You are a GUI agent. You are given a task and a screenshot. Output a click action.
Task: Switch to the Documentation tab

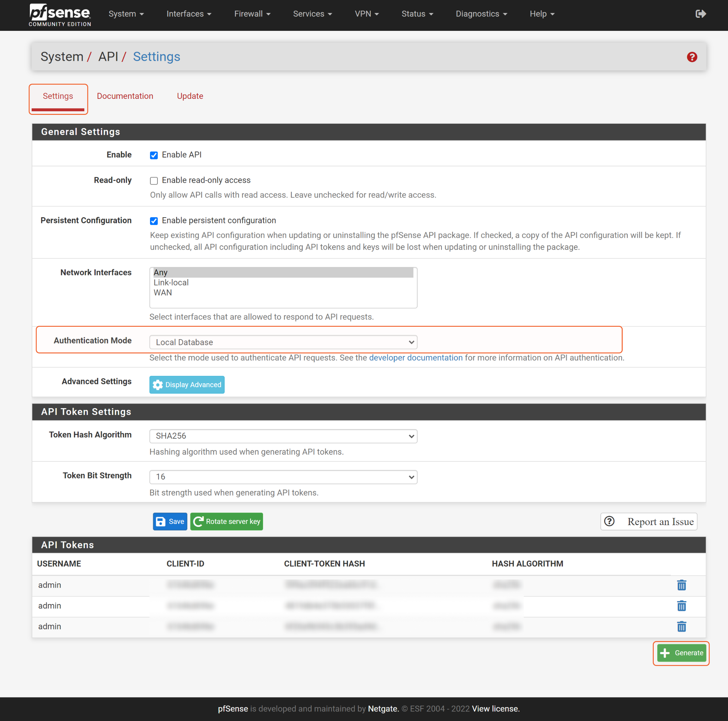tap(125, 96)
